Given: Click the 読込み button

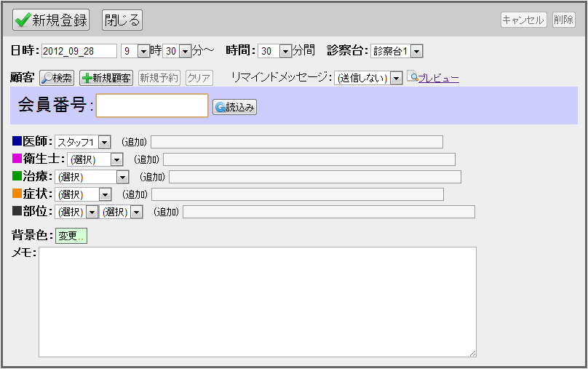Looking at the screenshot, I should coord(235,107).
